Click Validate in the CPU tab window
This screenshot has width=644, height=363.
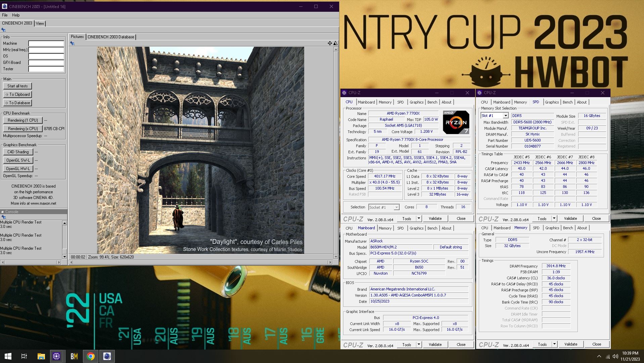click(x=435, y=218)
